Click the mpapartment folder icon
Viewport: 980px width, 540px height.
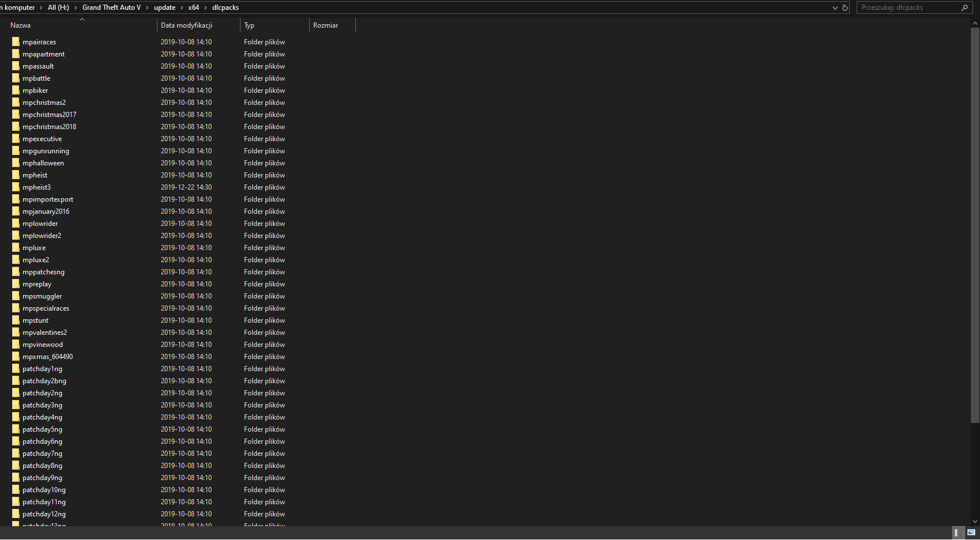(x=16, y=54)
